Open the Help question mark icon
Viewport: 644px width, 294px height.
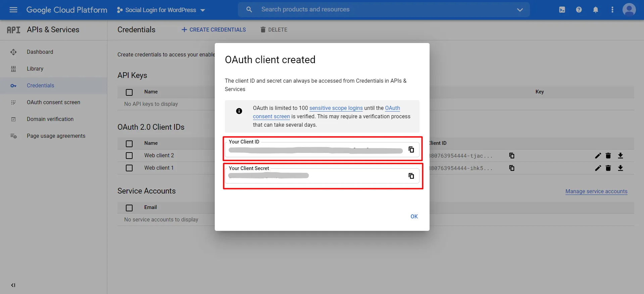579,10
